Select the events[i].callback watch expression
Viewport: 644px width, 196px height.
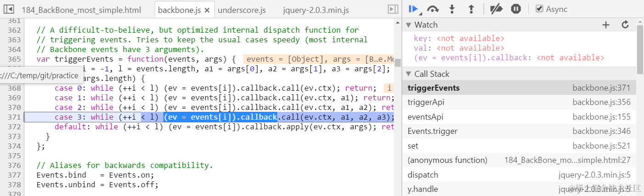(509, 58)
